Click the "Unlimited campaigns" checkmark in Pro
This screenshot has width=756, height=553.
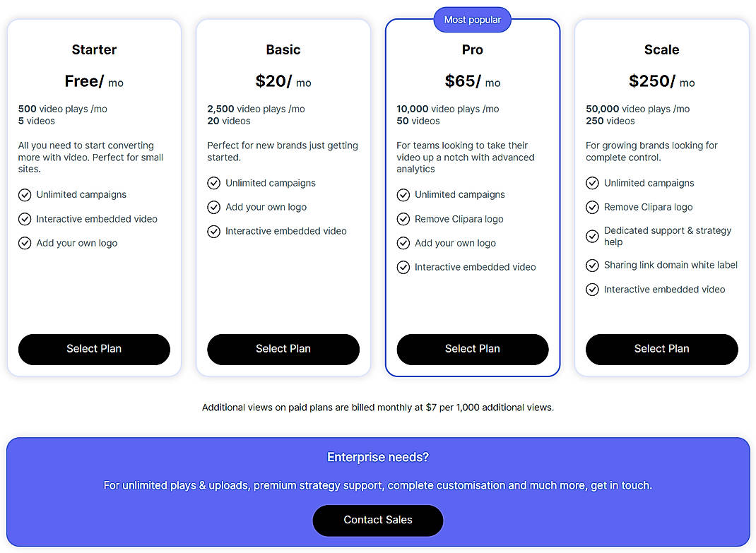(403, 195)
